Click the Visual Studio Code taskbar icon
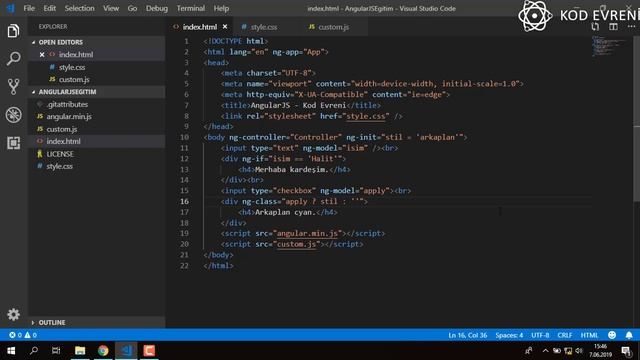Viewport: 640px width, 360px height. [126, 351]
